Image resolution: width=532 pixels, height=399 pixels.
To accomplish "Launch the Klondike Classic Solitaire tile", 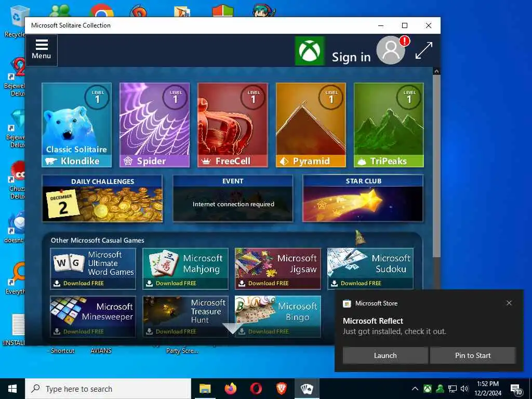I will pos(77,125).
